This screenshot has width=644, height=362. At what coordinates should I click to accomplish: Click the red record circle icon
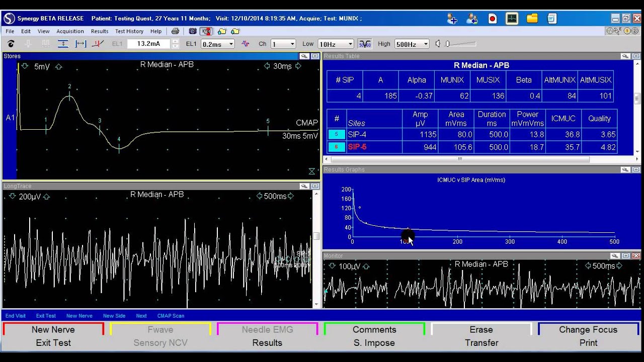(493, 19)
